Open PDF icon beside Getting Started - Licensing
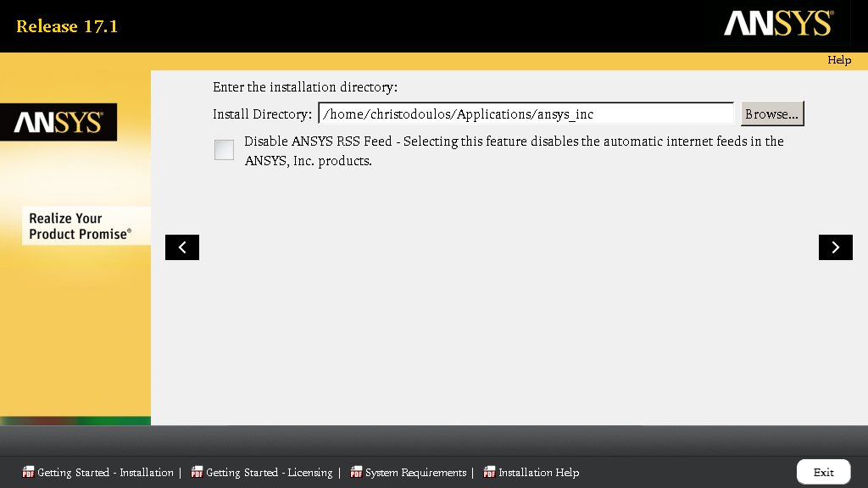Screen dimensions: 868x488 [197, 472]
